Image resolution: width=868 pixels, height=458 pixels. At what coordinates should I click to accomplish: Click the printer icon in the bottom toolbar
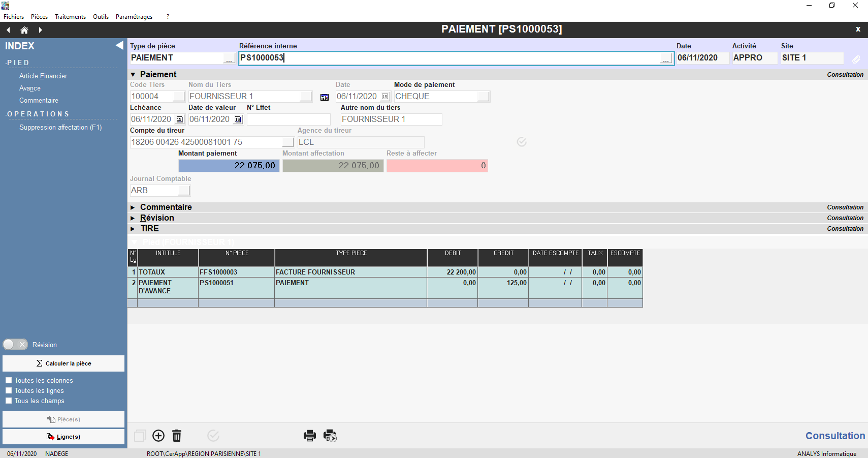pyautogui.click(x=309, y=436)
